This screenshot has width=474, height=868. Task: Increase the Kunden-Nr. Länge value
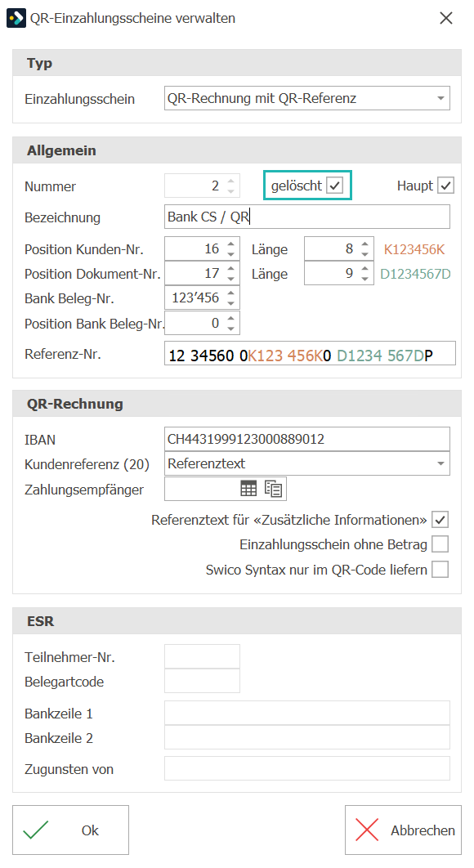pos(365,243)
